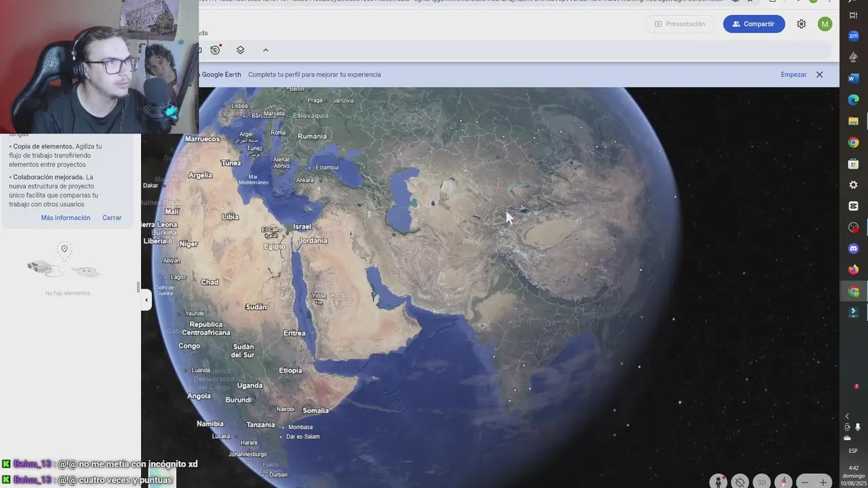Open Windows Settings gear in taskbar
This screenshot has width=868, height=488.
[x=854, y=185]
